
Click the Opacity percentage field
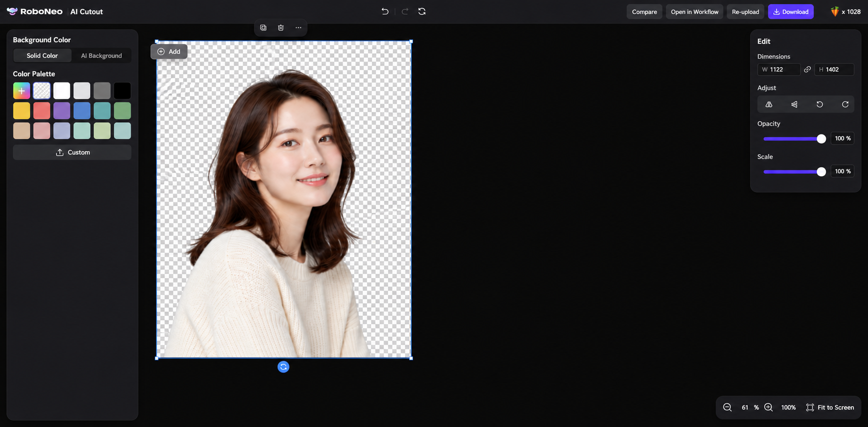[842, 138]
